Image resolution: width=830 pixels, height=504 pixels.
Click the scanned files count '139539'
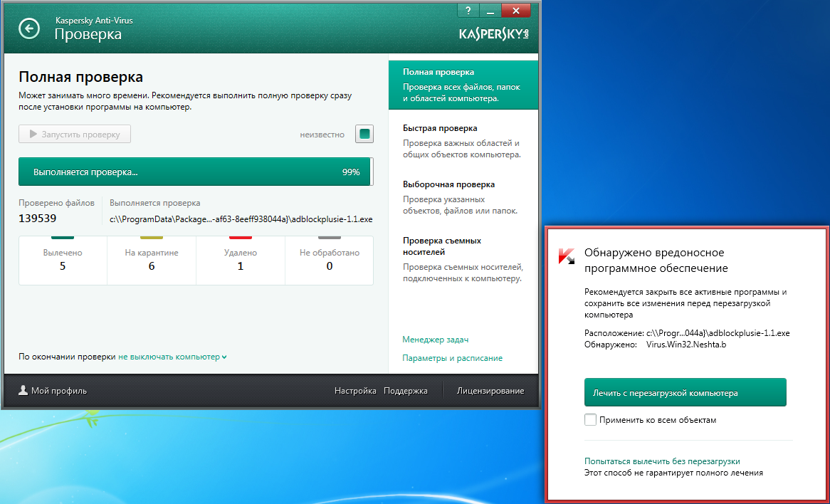click(38, 218)
